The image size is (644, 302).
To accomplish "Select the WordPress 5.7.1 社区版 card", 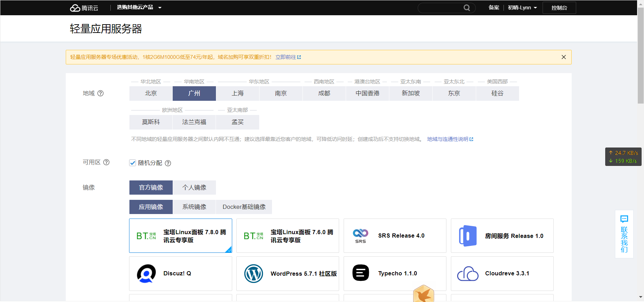I will coord(288,274).
